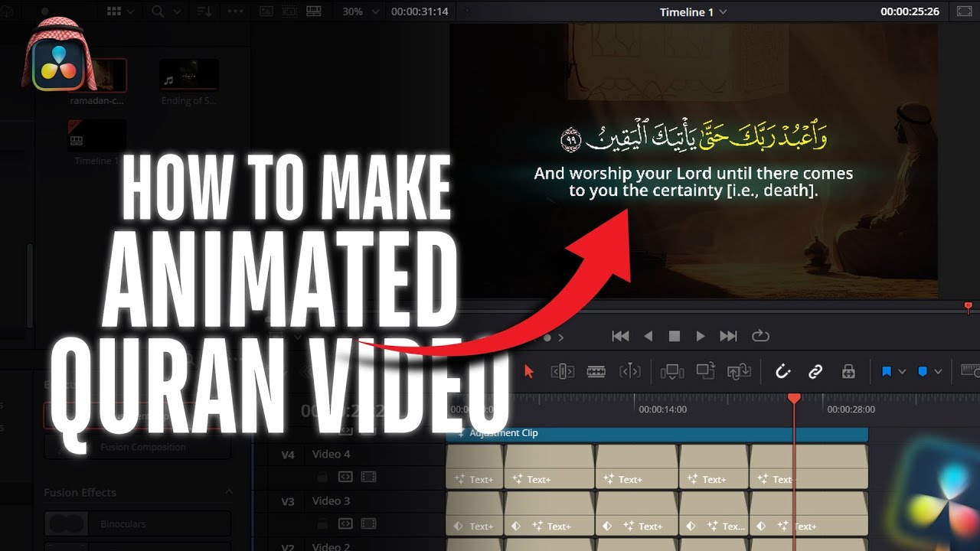Select the V4 destination track label
The width and height of the screenshot is (980, 551).
point(288,455)
